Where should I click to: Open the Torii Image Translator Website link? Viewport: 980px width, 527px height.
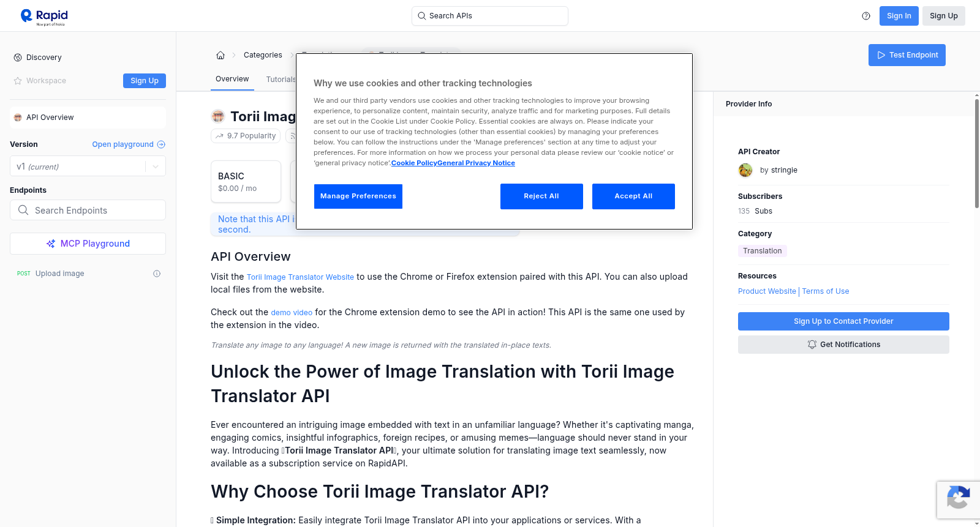pyautogui.click(x=300, y=277)
